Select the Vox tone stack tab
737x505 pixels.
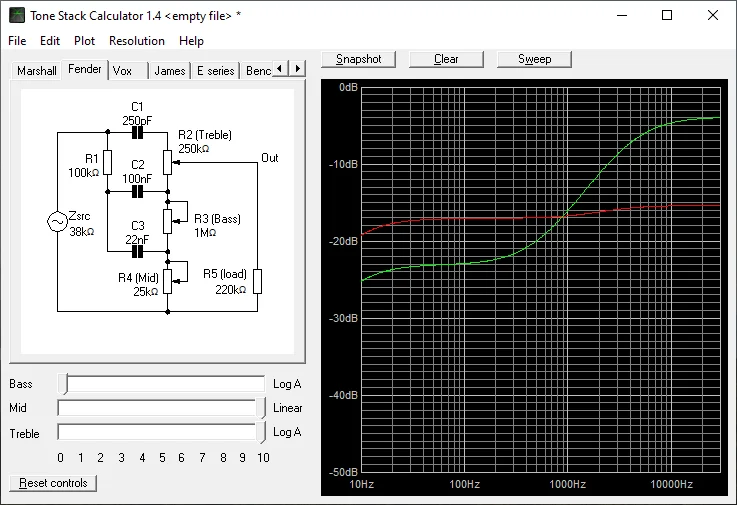pos(122,71)
